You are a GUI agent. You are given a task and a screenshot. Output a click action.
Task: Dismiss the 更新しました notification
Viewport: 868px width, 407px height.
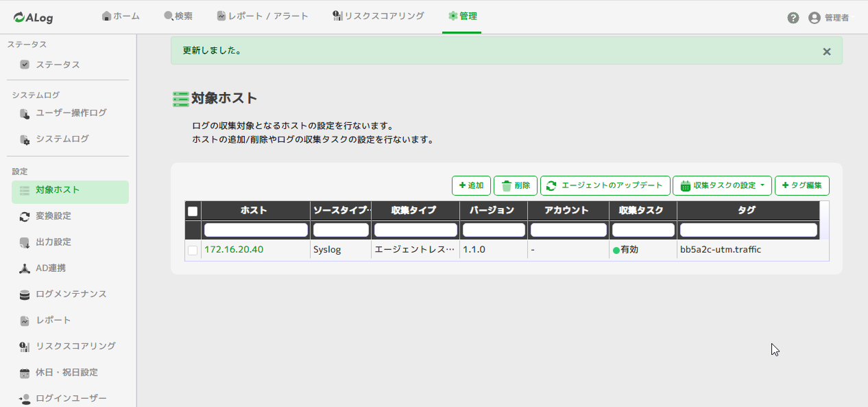pos(827,51)
